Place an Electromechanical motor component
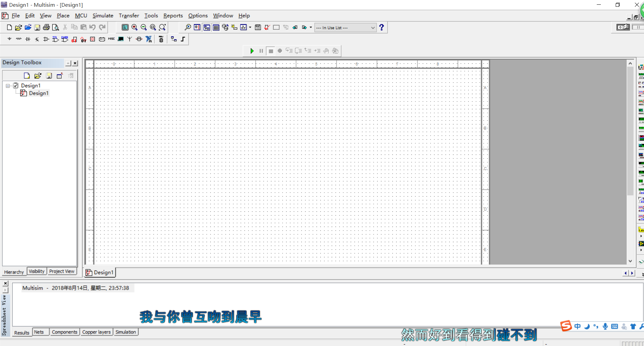The image size is (644, 346). point(139,39)
